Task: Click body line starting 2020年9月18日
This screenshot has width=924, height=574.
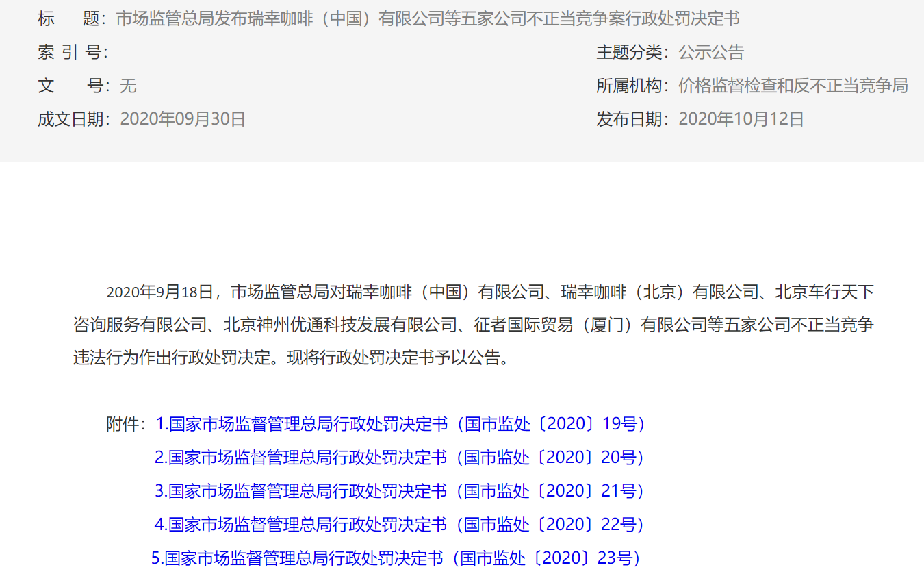Action: pos(490,292)
